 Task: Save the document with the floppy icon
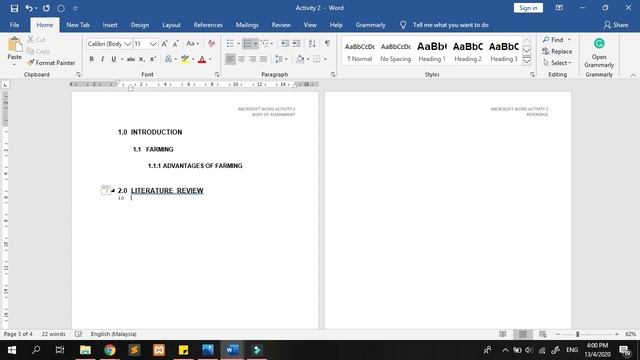pyautogui.click(x=14, y=8)
